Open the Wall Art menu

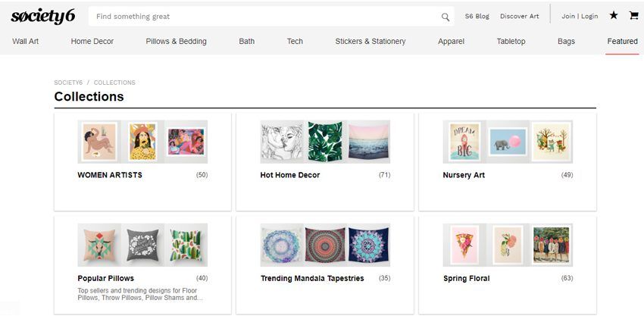[x=26, y=41]
